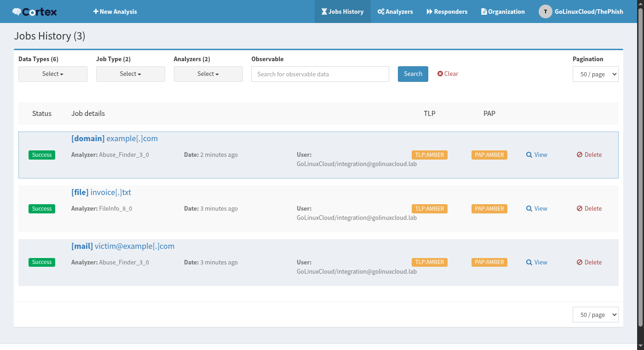Click the magnifier icon in the example[.]com row

tap(529, 155)
